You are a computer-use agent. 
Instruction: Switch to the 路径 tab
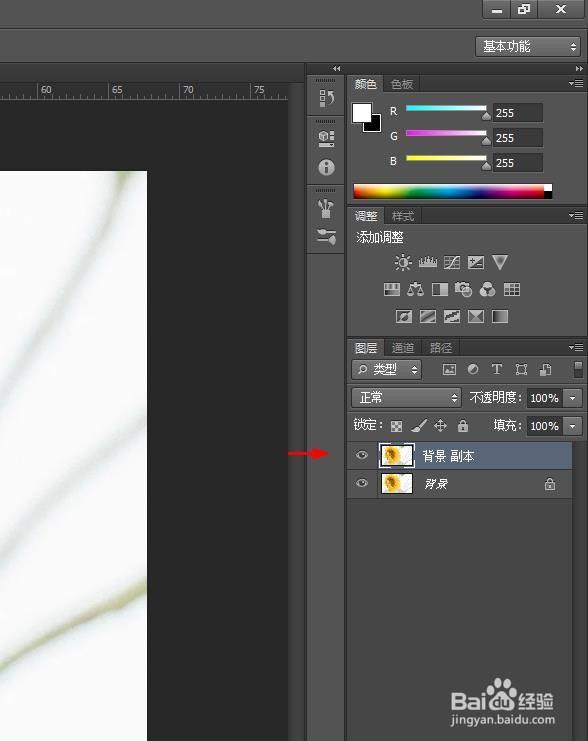441,348
